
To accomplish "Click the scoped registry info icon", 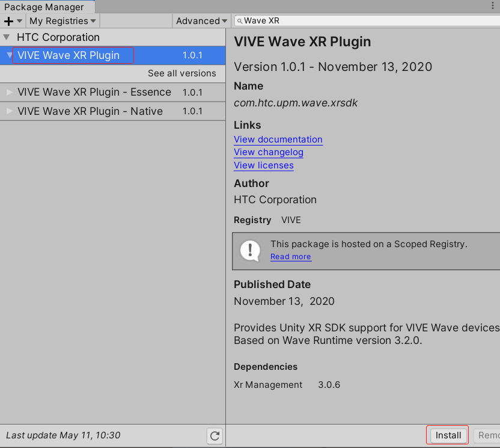I will (x=250, y=250).
